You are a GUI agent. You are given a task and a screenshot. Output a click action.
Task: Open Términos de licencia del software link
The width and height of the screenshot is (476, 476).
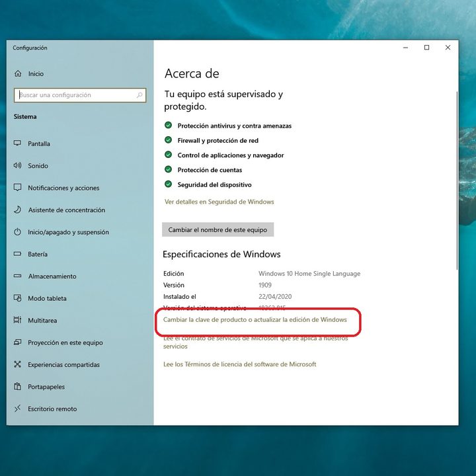click(x=239, y=364)
